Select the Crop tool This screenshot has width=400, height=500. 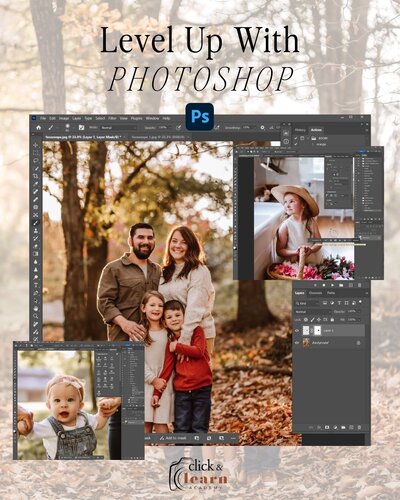36,176
